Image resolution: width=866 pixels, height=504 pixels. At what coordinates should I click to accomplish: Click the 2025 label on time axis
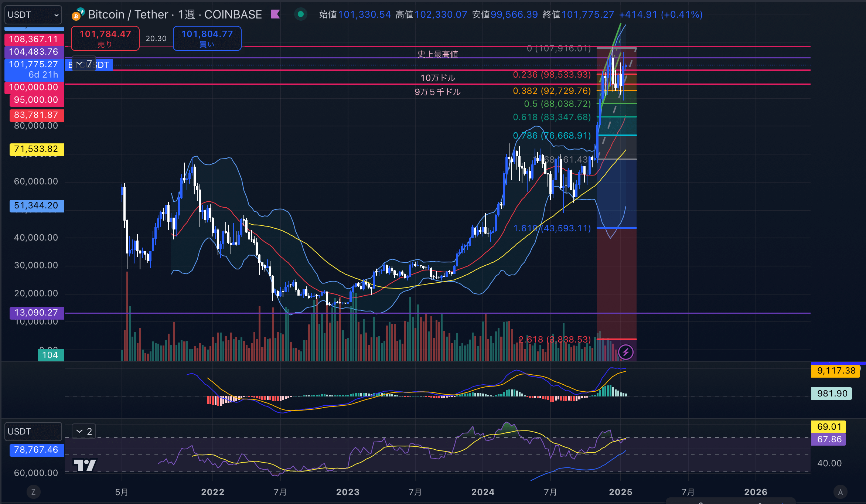tap(621, 492)
